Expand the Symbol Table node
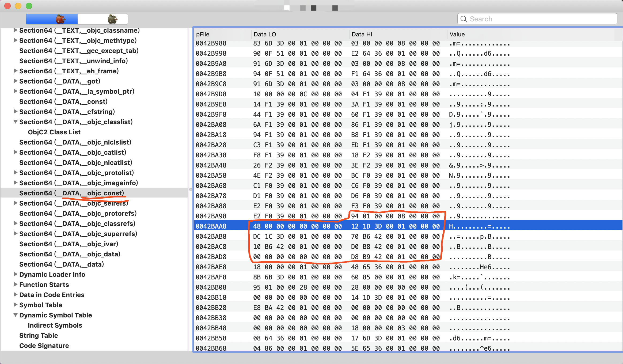Screen dimensions: 623x364 coord(16,305)
